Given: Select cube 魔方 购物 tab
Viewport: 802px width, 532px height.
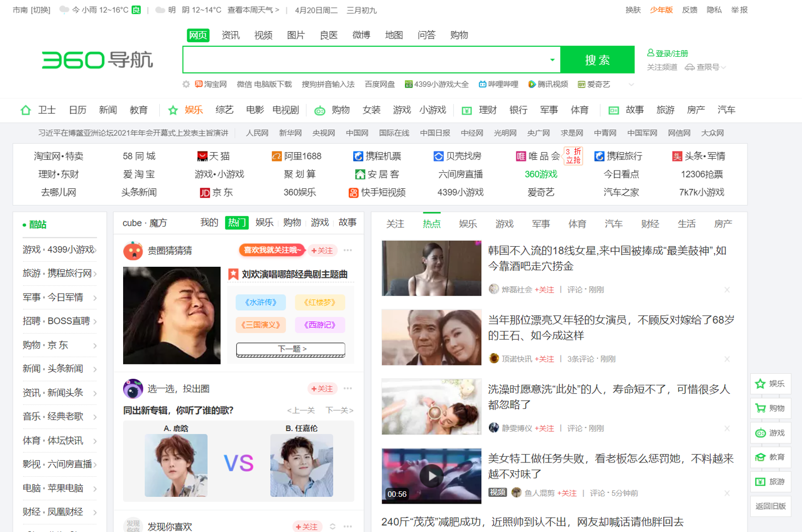Looking at the screenshot, I should coord(292,223).
